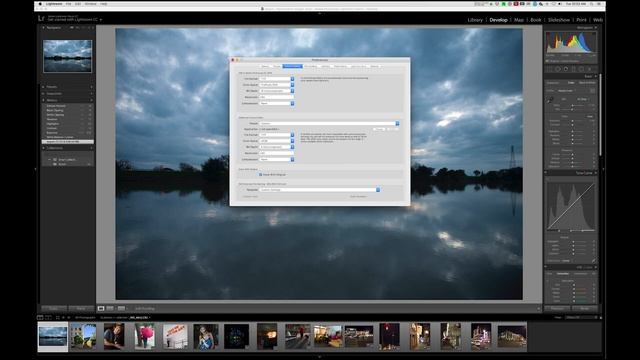Select the neon sign thumbnail in filmstrip
This screenshot has height=360, width=640.
click(175, 336)
